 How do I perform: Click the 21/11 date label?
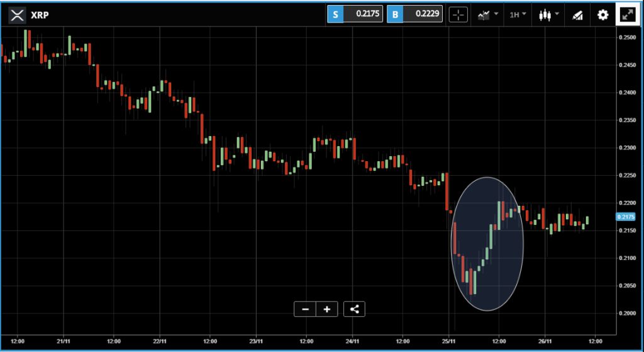(x=64, y=341)
